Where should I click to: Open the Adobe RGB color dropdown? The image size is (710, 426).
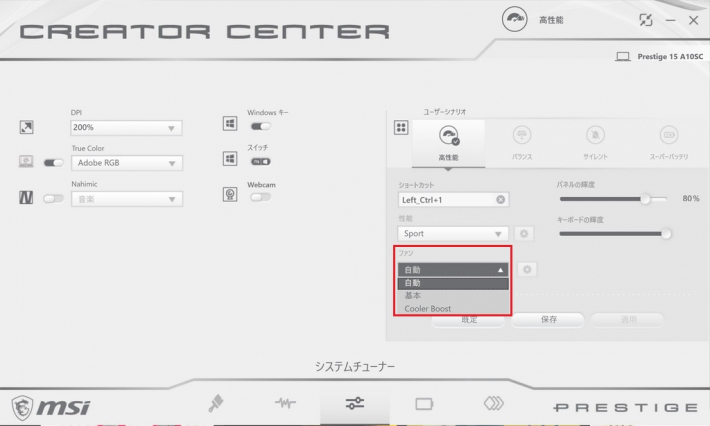125,163
